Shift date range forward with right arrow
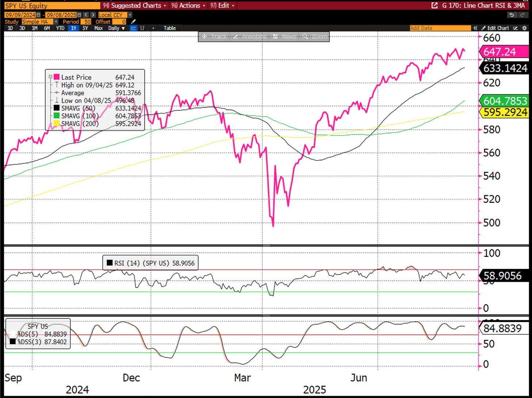 click(x=93, y=15)
